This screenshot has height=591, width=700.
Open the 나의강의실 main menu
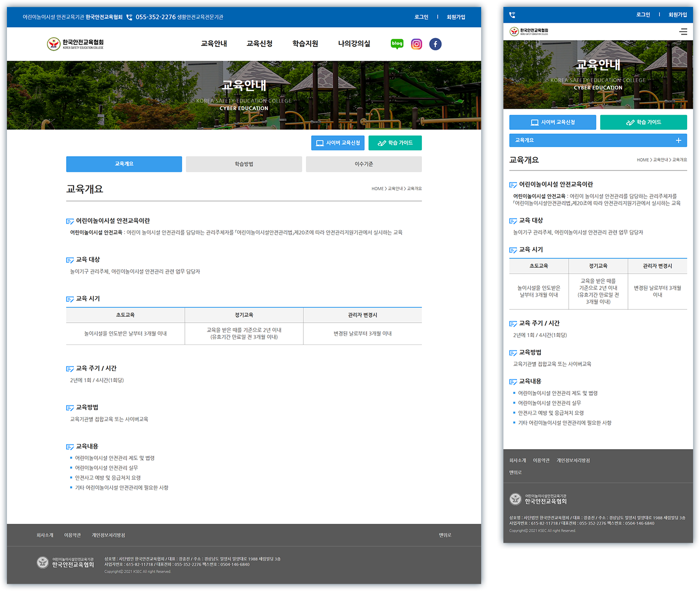354,43
